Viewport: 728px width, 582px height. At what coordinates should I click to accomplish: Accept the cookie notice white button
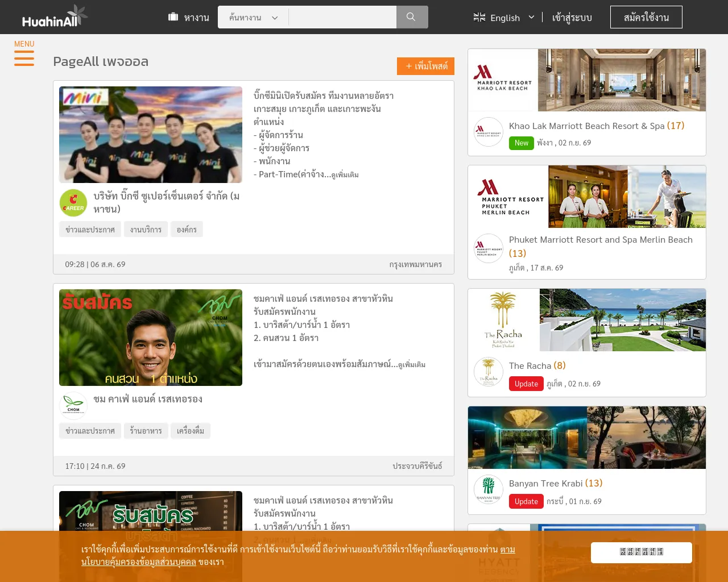tap(642, 552)
